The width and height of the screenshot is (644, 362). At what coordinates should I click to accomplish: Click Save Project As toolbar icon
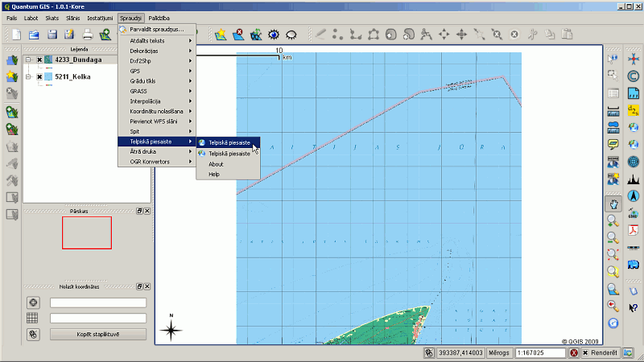pos(69,35)
